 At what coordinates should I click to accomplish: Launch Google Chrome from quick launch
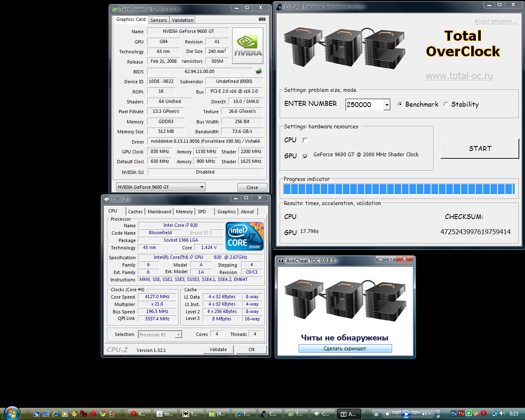(x=103, y=414)
